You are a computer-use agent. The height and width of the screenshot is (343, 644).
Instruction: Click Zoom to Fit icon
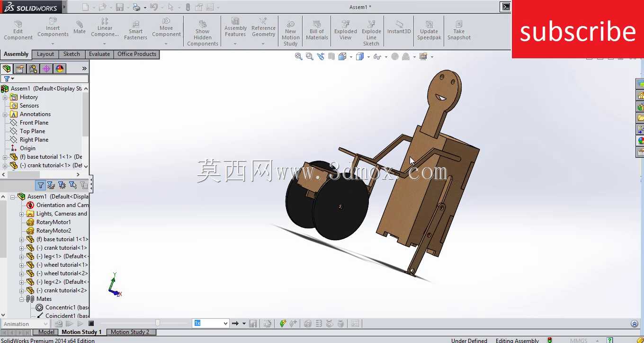(299, 56)
